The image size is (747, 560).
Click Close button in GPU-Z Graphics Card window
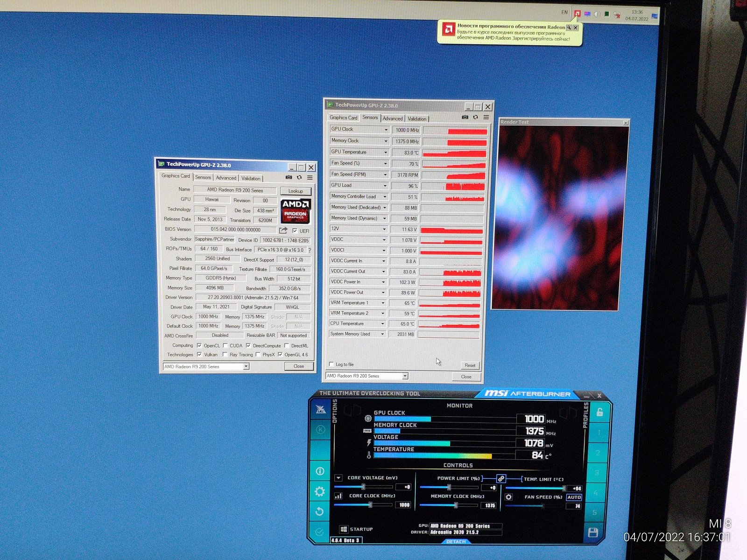point(299,366)
